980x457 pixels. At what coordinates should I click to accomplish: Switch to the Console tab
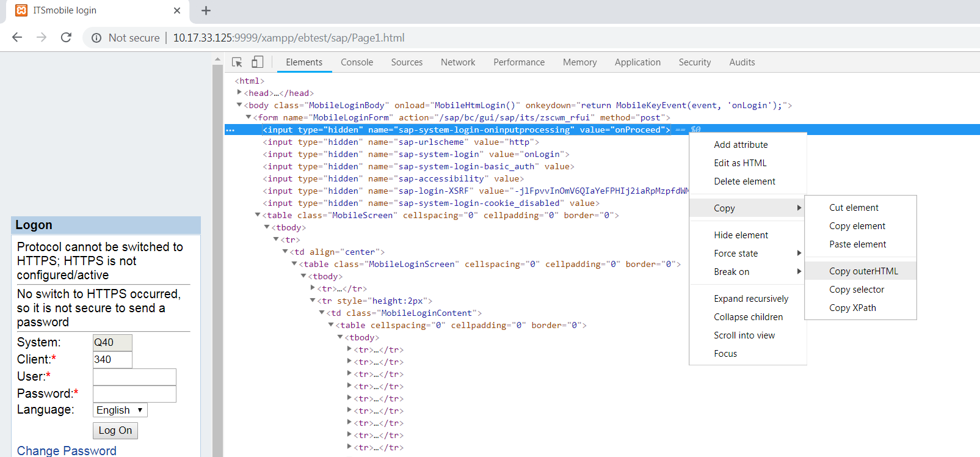[357, 62]
